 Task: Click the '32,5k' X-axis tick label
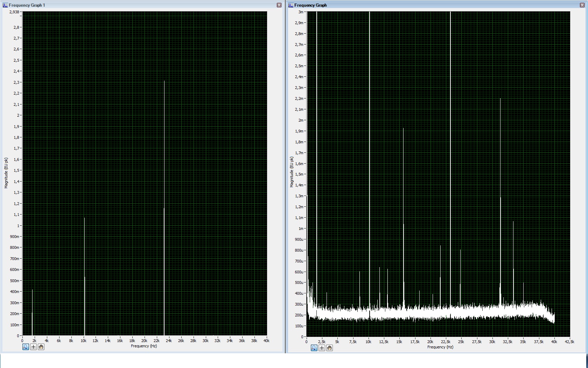click(507, 342)
